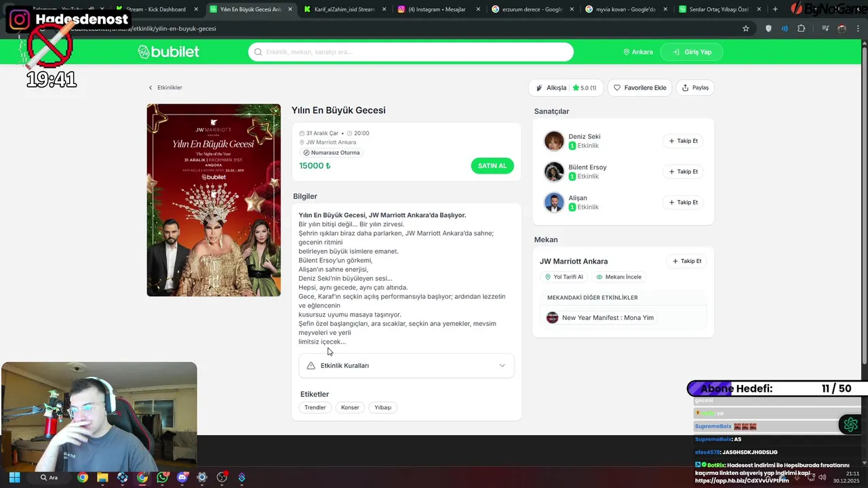
Task: Open OBS Studio from the taskbar
Action: (x=222, y=477)
